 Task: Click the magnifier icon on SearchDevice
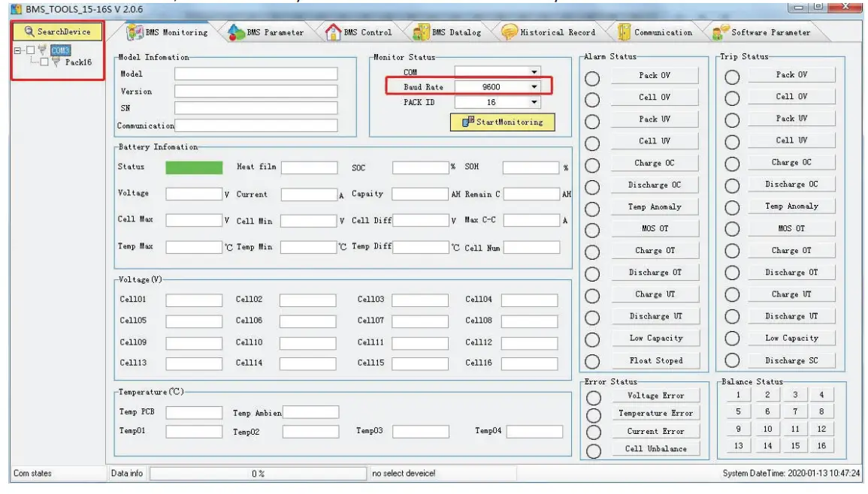point(29,32)
